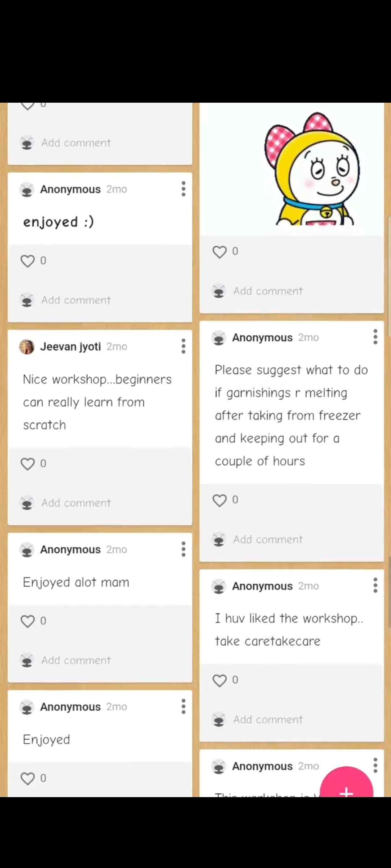Like the "enjoyed :)" post

point(28,261)
